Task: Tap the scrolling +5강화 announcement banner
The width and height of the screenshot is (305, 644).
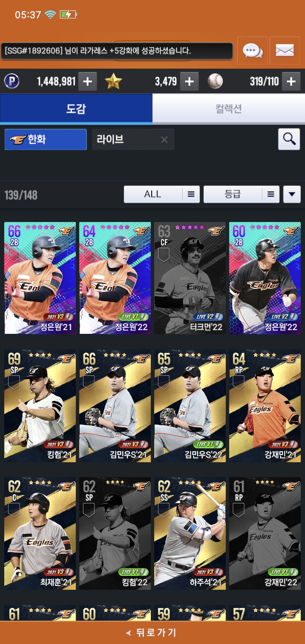Action: tap(117, 51)
